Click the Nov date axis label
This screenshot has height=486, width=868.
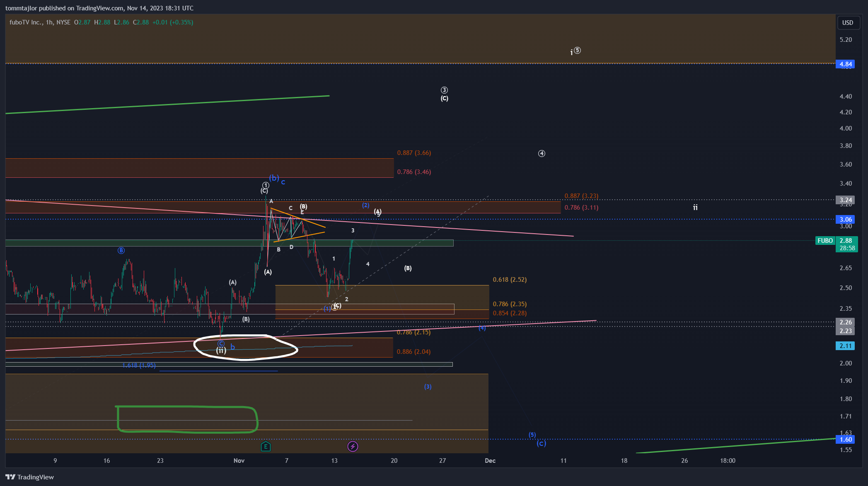tap(239, 461)
